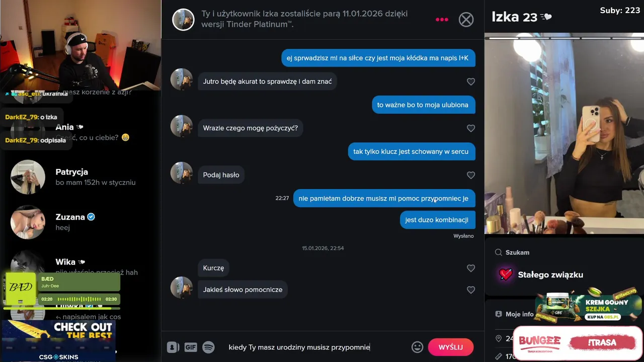The width and height of the screenshot is (644, 362).
Task: Like the 'Podaj hasło' message with heart
Action: click(471, 175)
